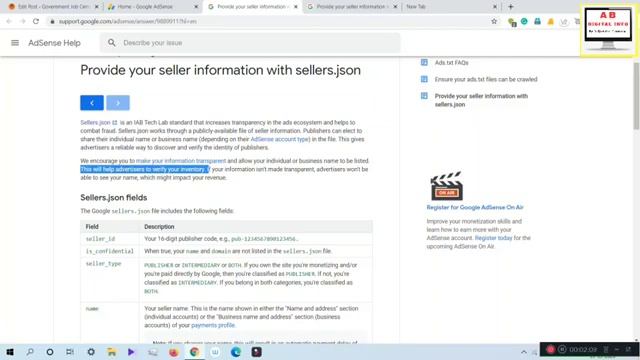
Task: Go to next article with light blue arrow button
Action: point(118,103)
